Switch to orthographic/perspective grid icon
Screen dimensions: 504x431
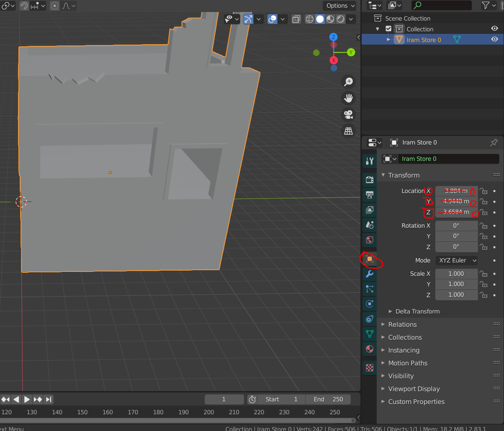click(x=348, y=131)
